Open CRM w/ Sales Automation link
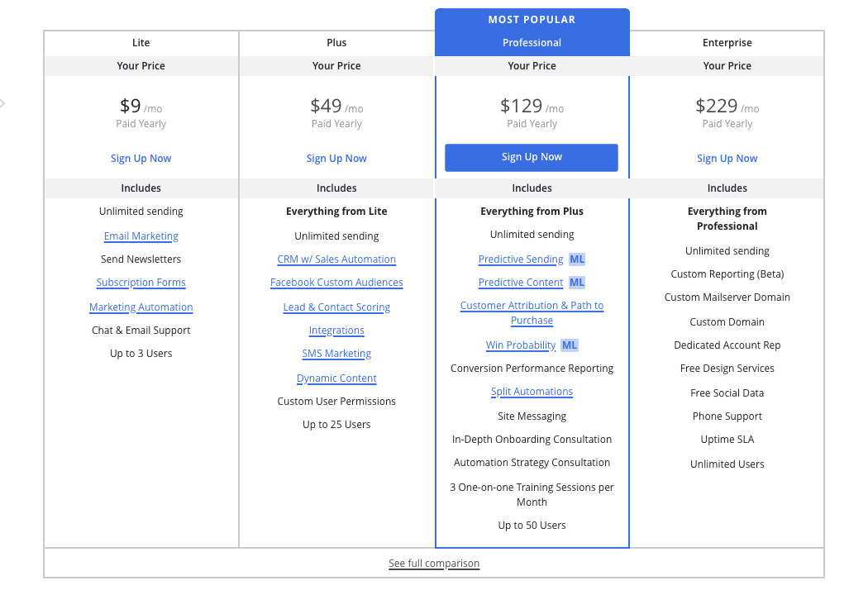 pos(336,259)
